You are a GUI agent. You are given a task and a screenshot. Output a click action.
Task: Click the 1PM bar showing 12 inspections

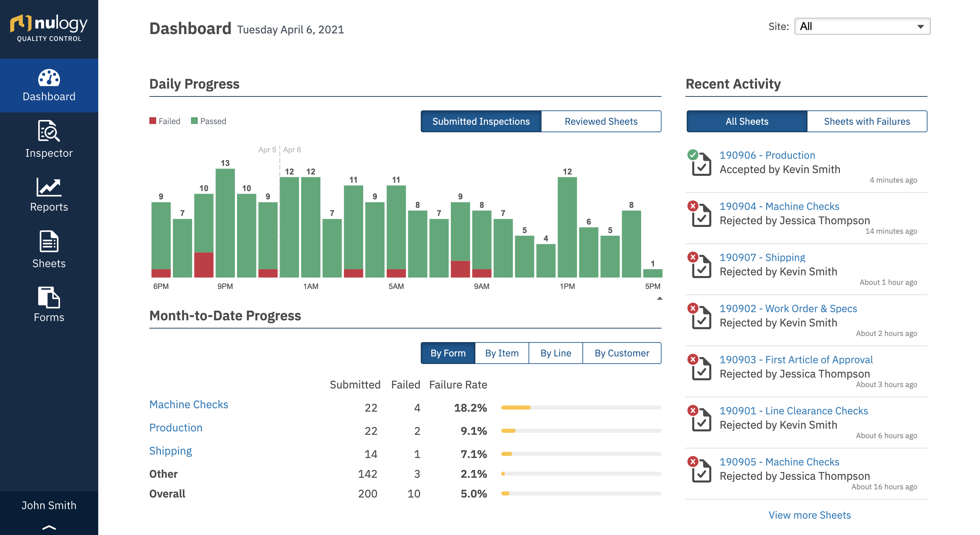coord(567,227)
